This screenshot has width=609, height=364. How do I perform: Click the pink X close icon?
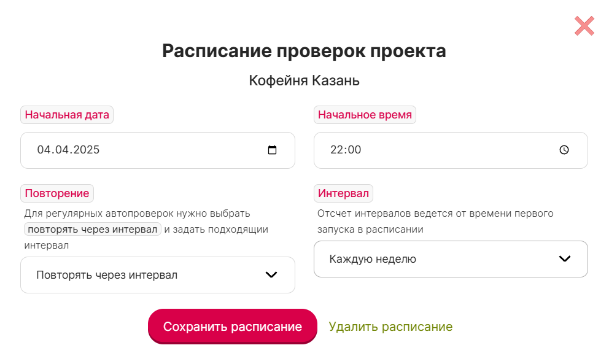pyautogui.click(x=583, y=26)
